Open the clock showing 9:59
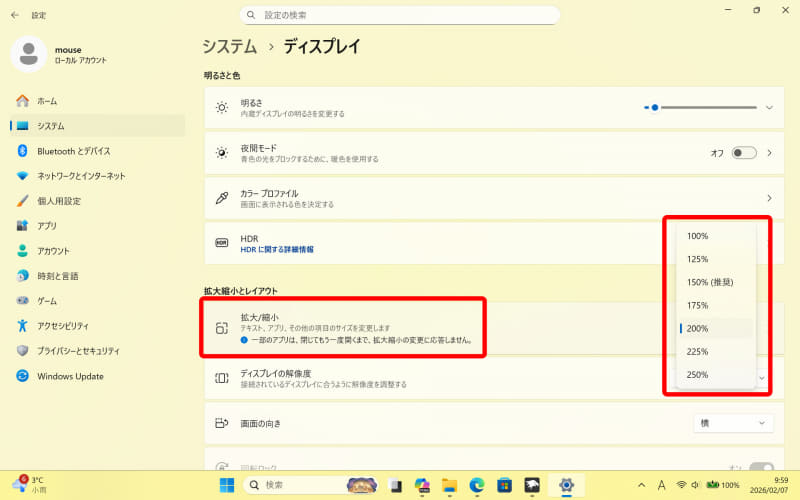 [x=769, y=485]
